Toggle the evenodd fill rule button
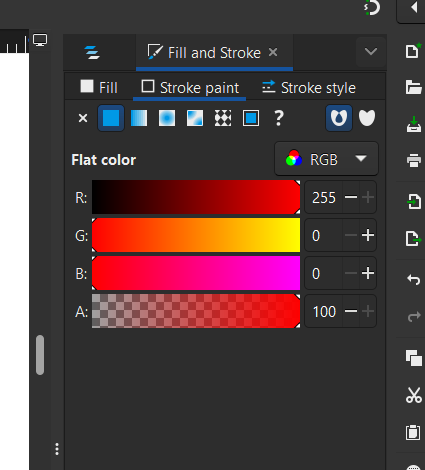Image resolution: width=425 pixels, height=470 pixels. (339, 118)
